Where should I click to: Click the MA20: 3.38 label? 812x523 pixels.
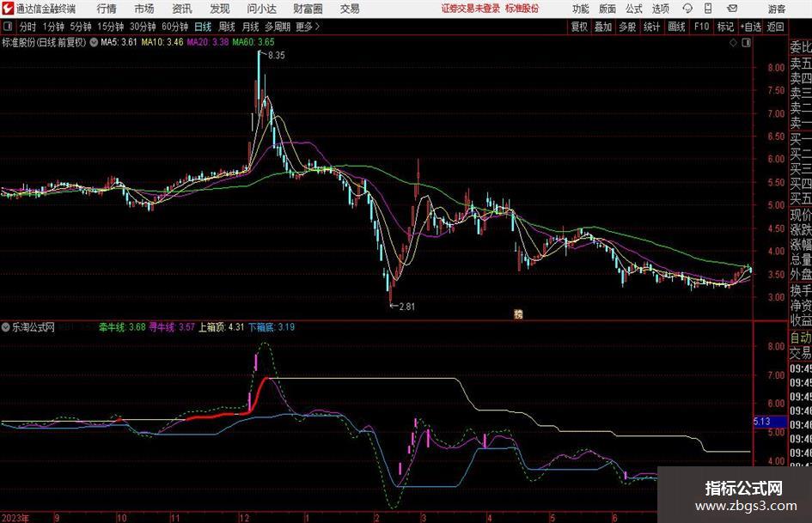[x=208, y=42]
